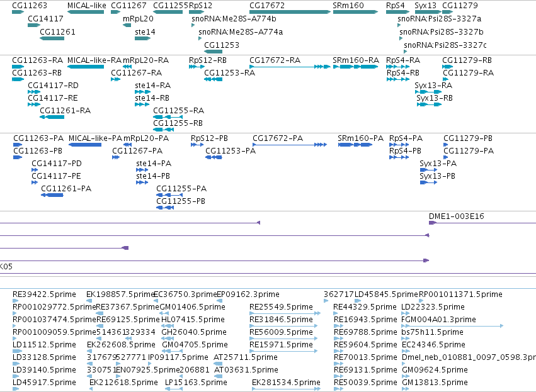Select snoRNA:Me28S-A774a feature label
This screenshot has height=392, width=536.
(241, 31)
